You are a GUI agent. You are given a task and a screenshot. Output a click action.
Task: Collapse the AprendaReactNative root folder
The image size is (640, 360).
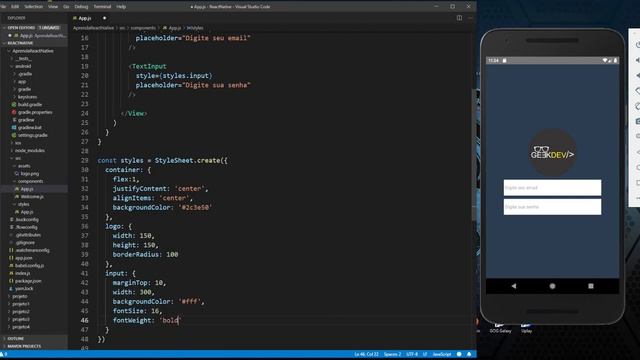pyautogui.click(x=33, y=51)
